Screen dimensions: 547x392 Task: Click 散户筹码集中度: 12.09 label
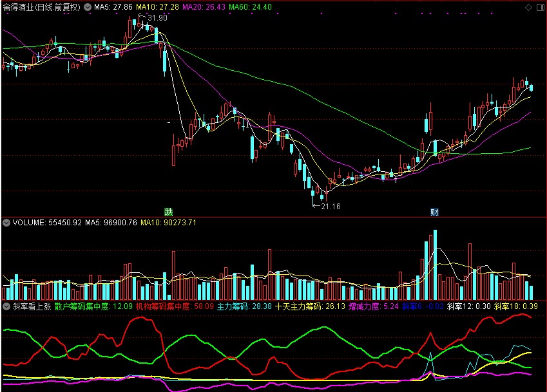pos(93,306)
